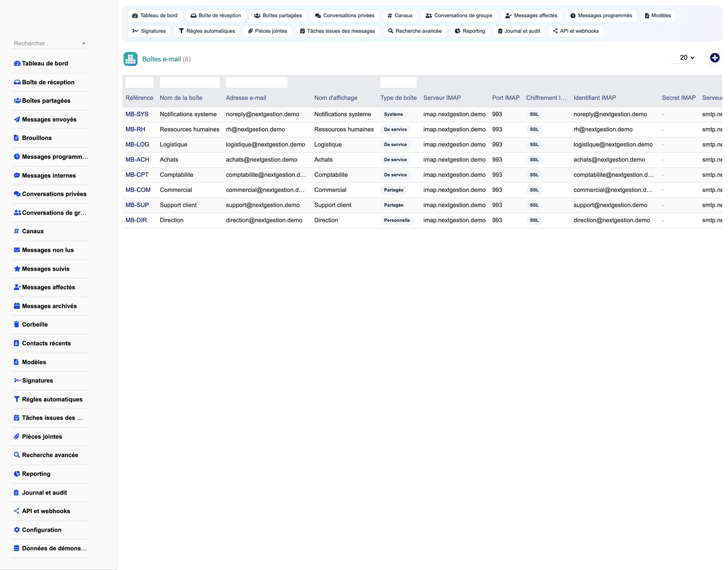Screen dimensions: 728x570
Task: Click the Données de démonstration database icon
Action: pyautogui.click(x=17, y=548)
